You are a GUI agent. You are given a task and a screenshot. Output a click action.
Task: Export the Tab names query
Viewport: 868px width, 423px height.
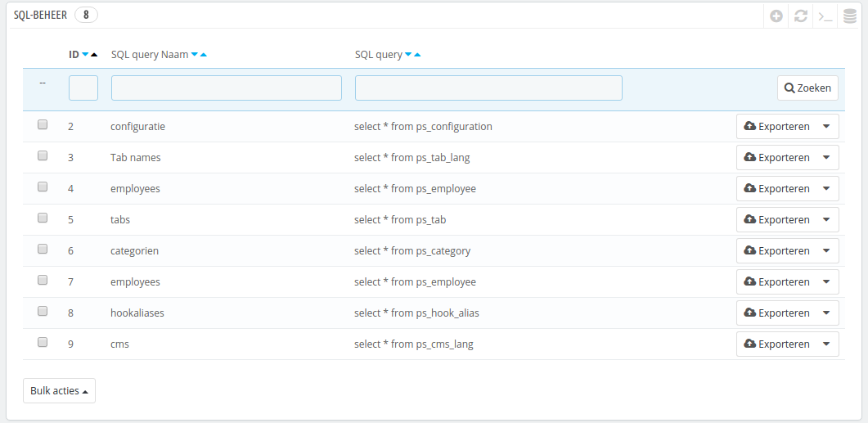[x=776, y=157]
